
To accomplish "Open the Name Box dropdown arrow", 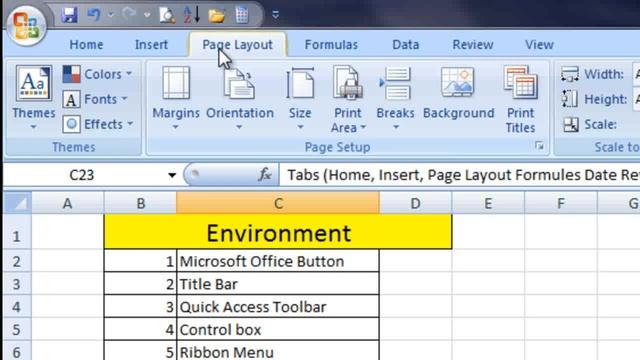I will tap(172, 176).
